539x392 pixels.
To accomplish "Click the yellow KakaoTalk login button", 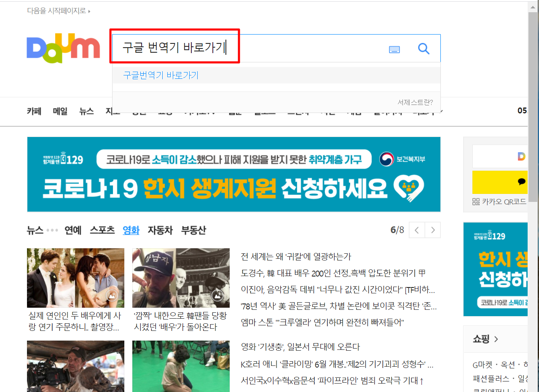I will pyautogui.click(x=500, y=182).
